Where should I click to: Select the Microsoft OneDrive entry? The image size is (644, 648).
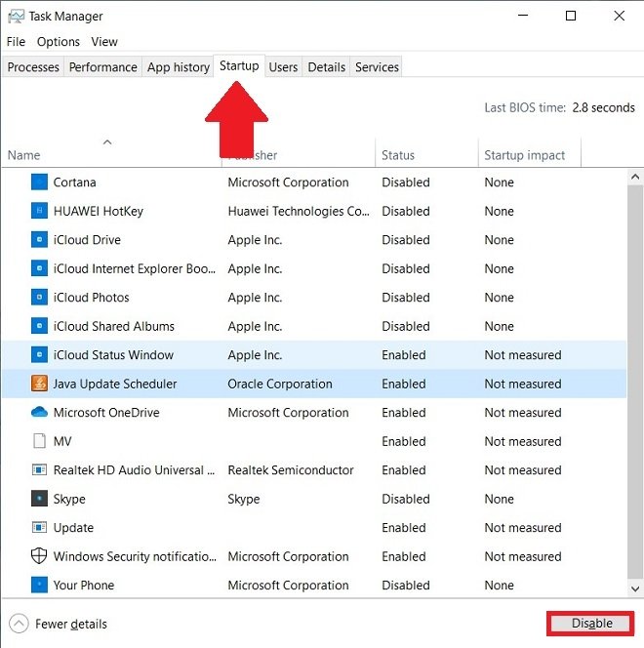pos(106,413)
